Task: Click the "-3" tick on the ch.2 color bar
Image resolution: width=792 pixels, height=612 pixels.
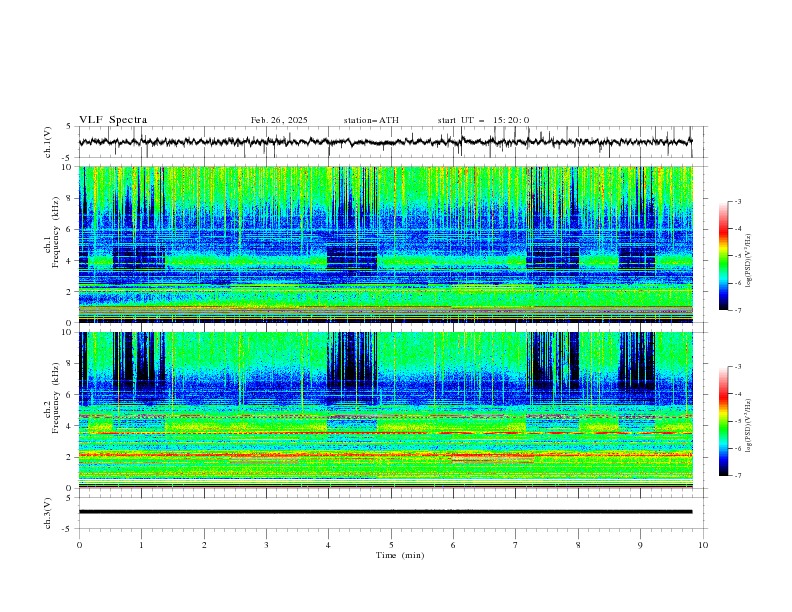Action: pos(738,367)
